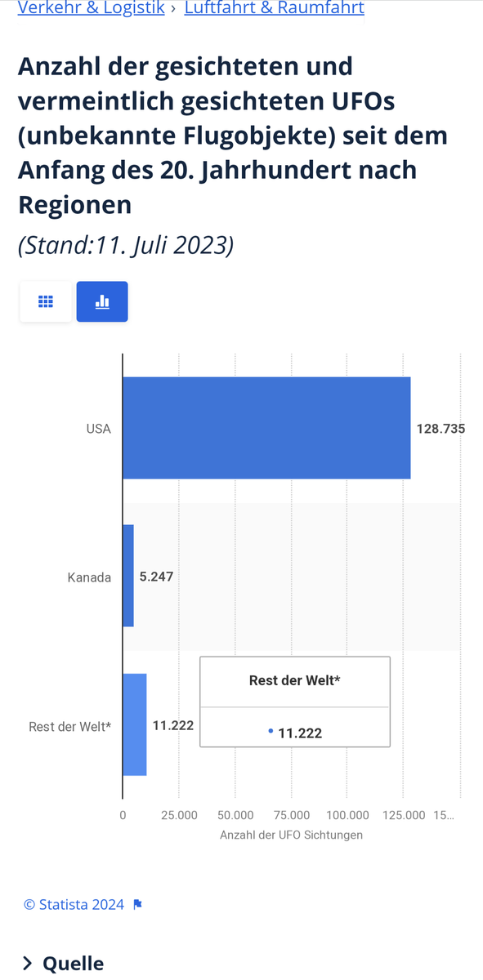
Task: Open the Verkehr & Logistik breadcrumb
Action: [91, 8]
